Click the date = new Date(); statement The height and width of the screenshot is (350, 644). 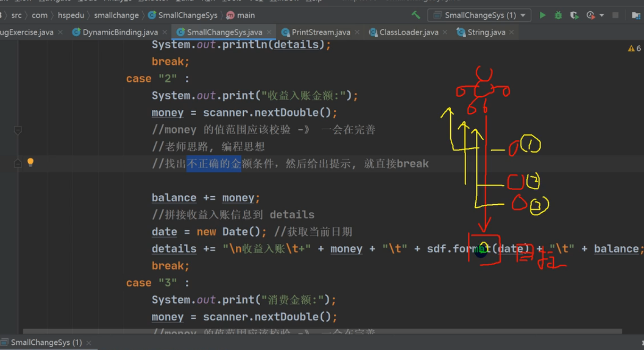coord(209,232)
